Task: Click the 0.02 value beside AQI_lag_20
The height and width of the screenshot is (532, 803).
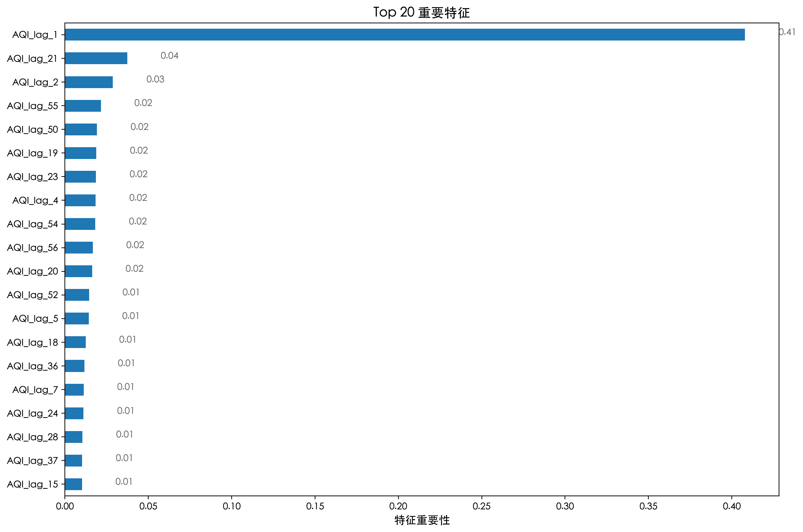Action: tap(134, 269)
